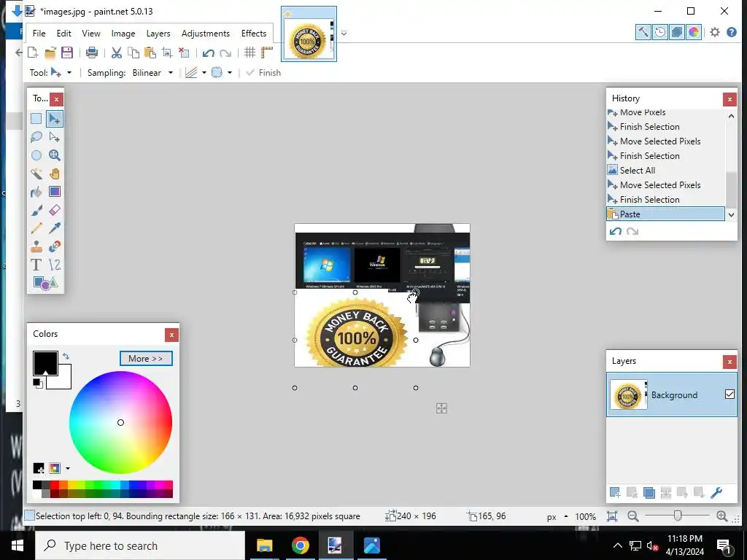Open the Tool chooser dropdown
This screenshot has height=560, width=747.
tap(69, 73)
